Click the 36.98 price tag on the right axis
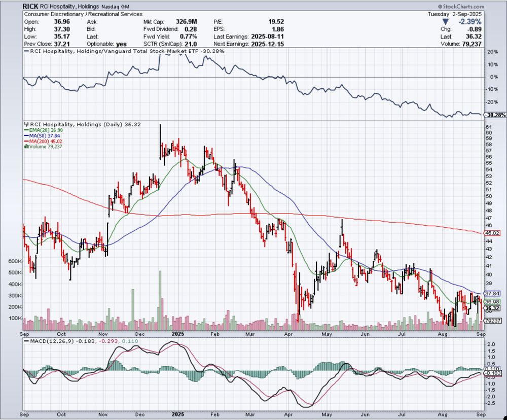This screenshot has width=507, height=420. point(492,302)
